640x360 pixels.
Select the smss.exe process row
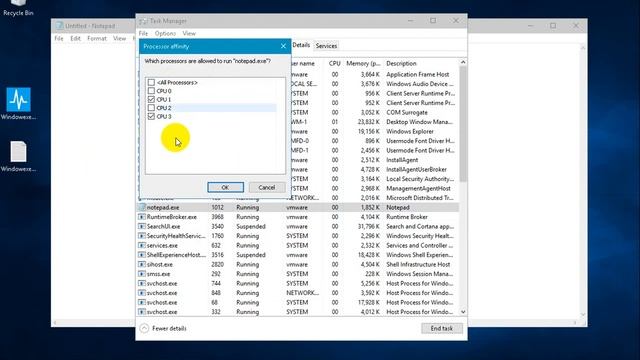298,274
